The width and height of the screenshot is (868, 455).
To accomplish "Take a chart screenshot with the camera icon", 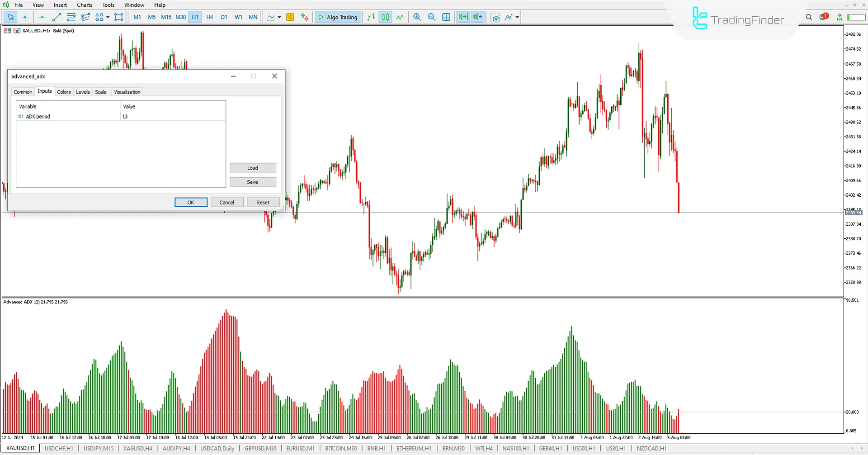I will pos(495,17).
